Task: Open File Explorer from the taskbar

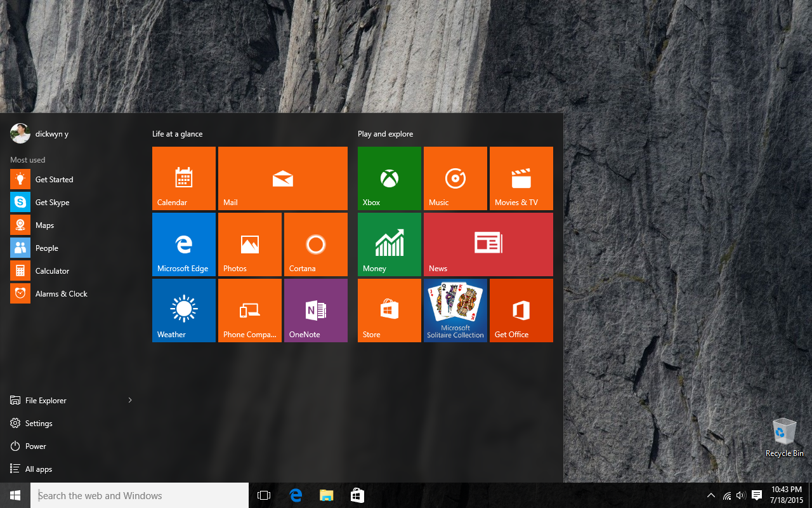Action: [x=326, y=495]
